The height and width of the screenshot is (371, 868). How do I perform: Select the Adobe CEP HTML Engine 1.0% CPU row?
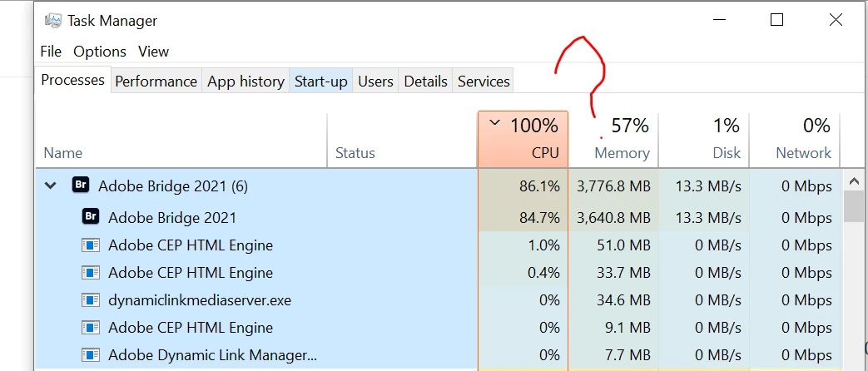tap(438, 245)
